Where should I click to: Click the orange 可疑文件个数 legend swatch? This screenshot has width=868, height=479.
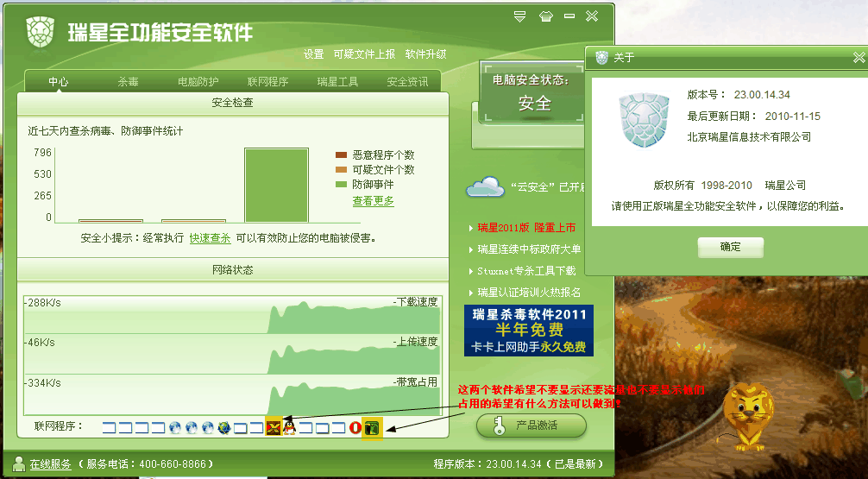coord(341,169)
